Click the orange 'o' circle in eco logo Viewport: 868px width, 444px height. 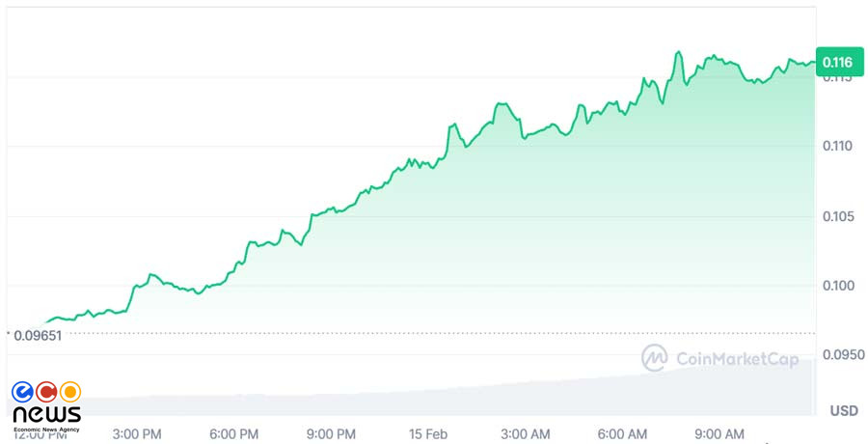(x=69, y=392)
